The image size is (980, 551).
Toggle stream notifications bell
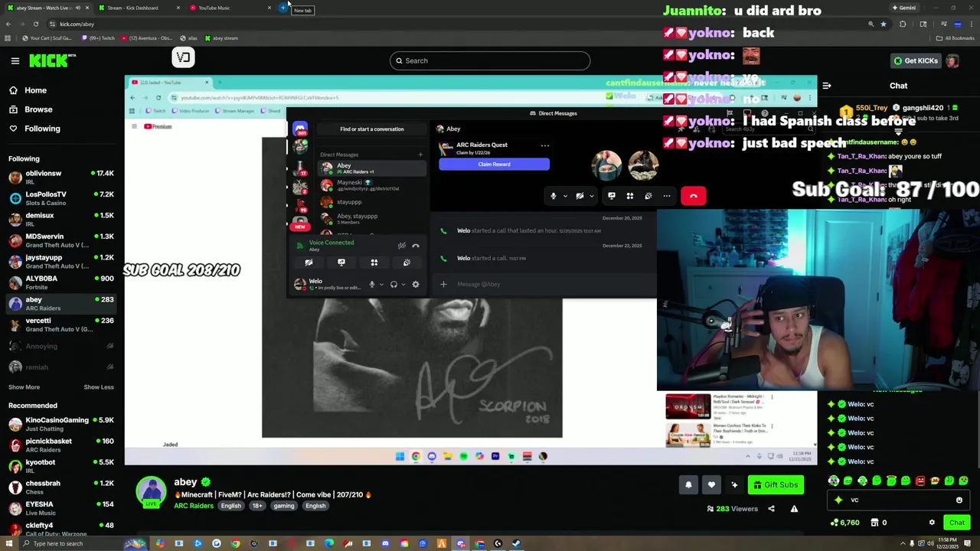(x=688, y=484)
